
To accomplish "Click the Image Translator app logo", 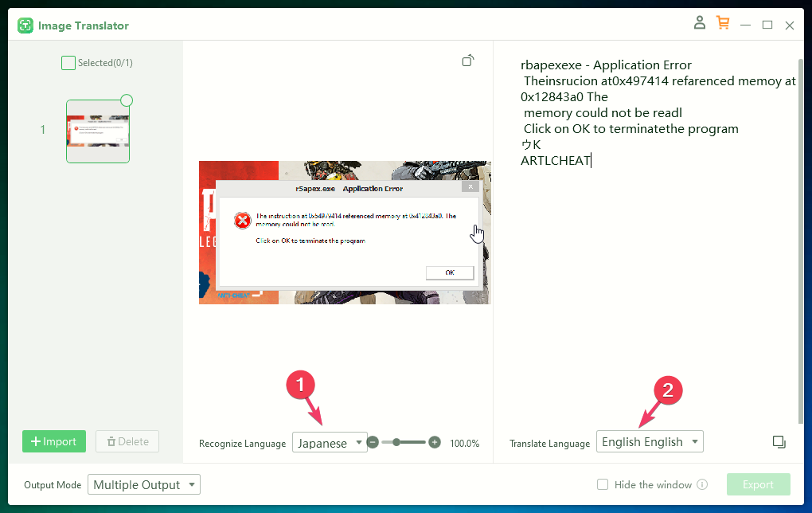I will [x=25, y=25].
